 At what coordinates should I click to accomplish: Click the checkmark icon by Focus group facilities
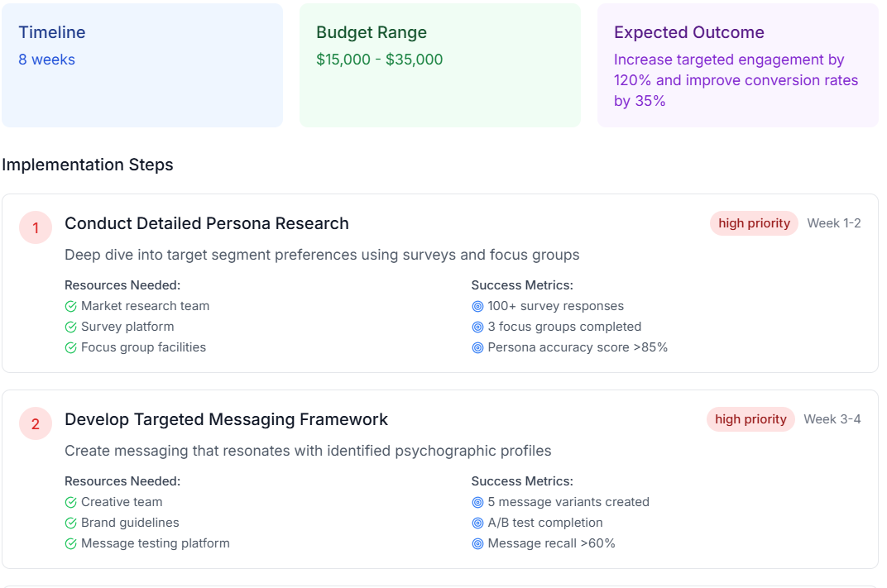[71, 347]
